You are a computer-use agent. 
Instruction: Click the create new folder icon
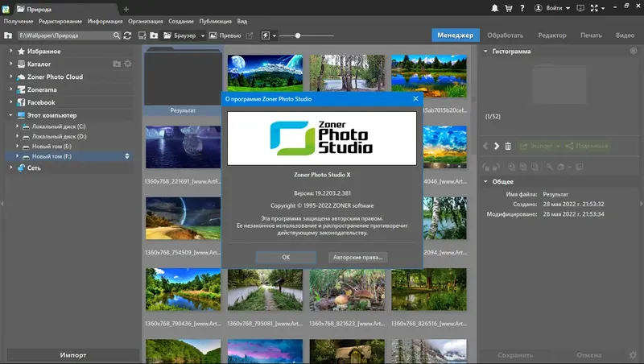[x=154, y=36]
